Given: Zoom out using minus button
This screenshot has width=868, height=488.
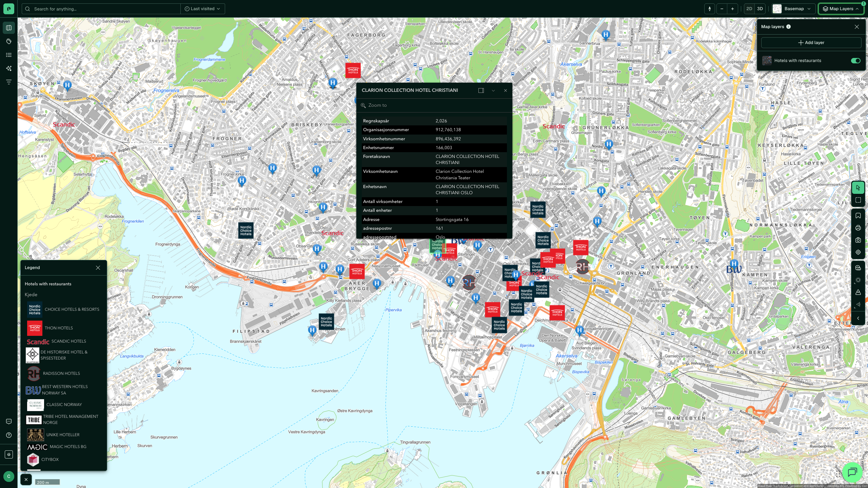Looking at the screenshot, I should click(722, 9).
